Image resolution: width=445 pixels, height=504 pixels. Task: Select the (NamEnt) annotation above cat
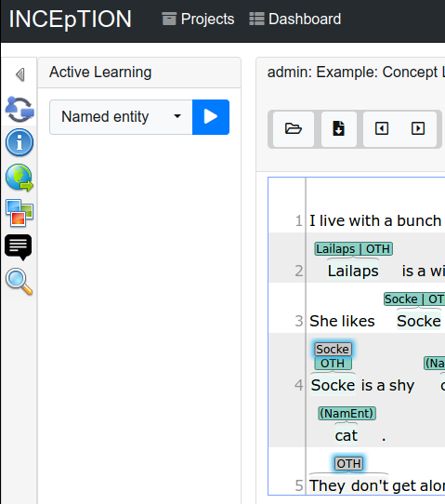347,414
